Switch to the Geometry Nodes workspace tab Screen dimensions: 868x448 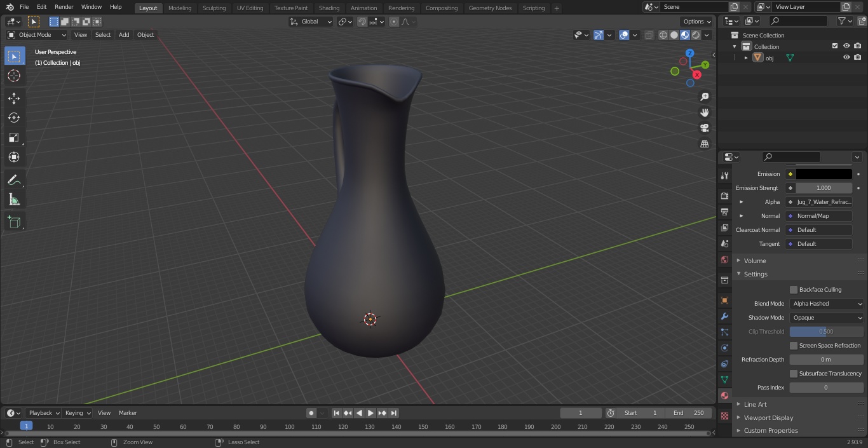click(490, 8)
